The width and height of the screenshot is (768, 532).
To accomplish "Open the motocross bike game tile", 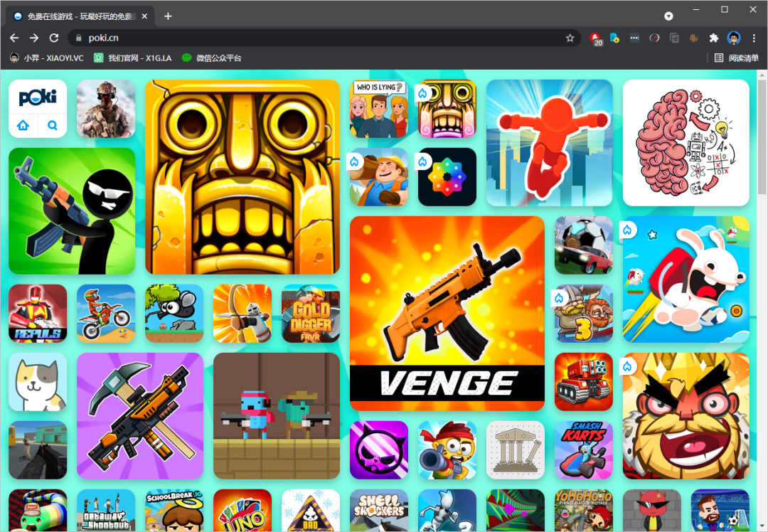I will 106,314.
